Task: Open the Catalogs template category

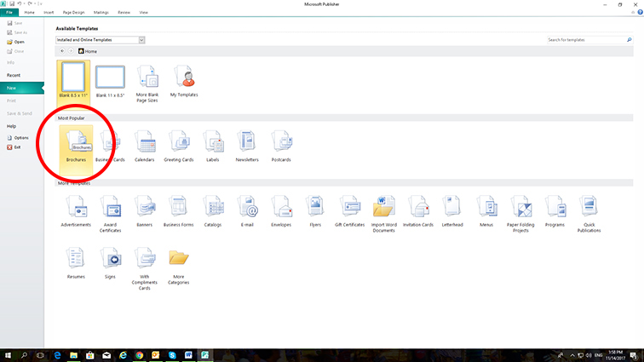Action: click(213, 210)
